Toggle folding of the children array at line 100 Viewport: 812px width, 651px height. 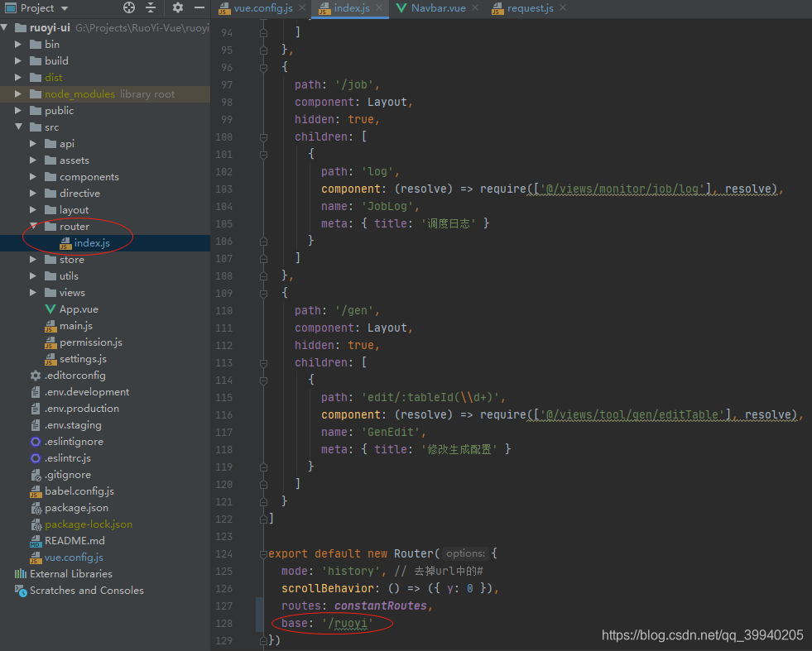pyautogui.click(x=263, y=136)
